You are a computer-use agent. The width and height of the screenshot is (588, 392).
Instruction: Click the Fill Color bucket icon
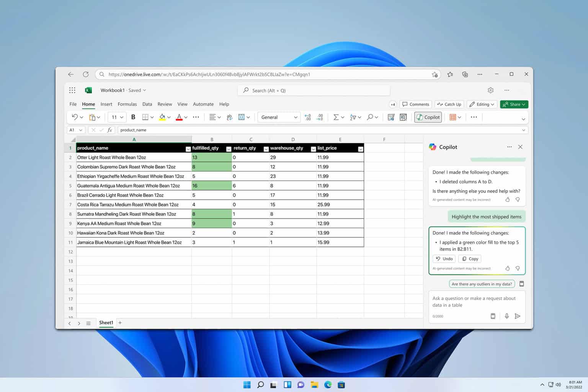tap(162, 117)
